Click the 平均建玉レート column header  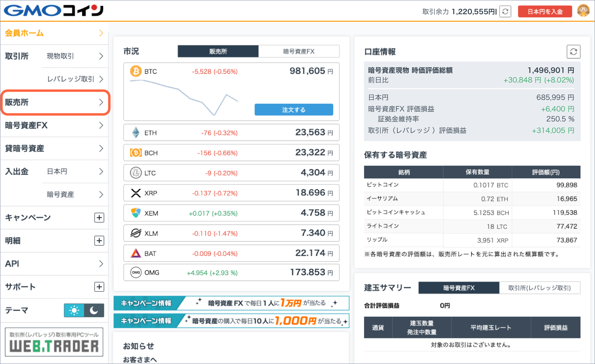[491, 327]
